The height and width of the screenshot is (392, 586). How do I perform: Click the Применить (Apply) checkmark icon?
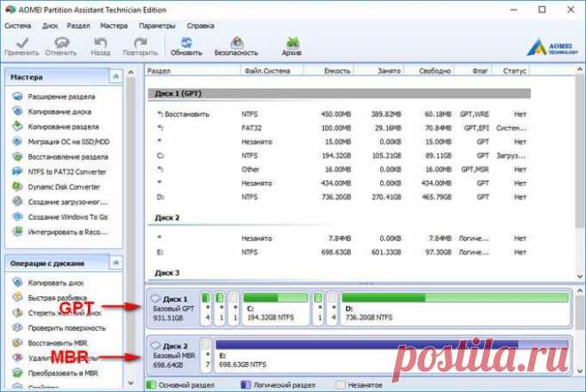pos(21,43)
